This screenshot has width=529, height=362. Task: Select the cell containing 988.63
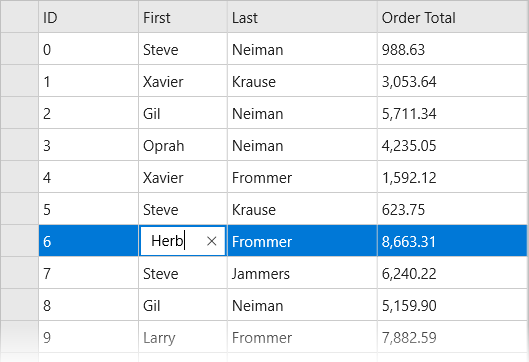452,49
